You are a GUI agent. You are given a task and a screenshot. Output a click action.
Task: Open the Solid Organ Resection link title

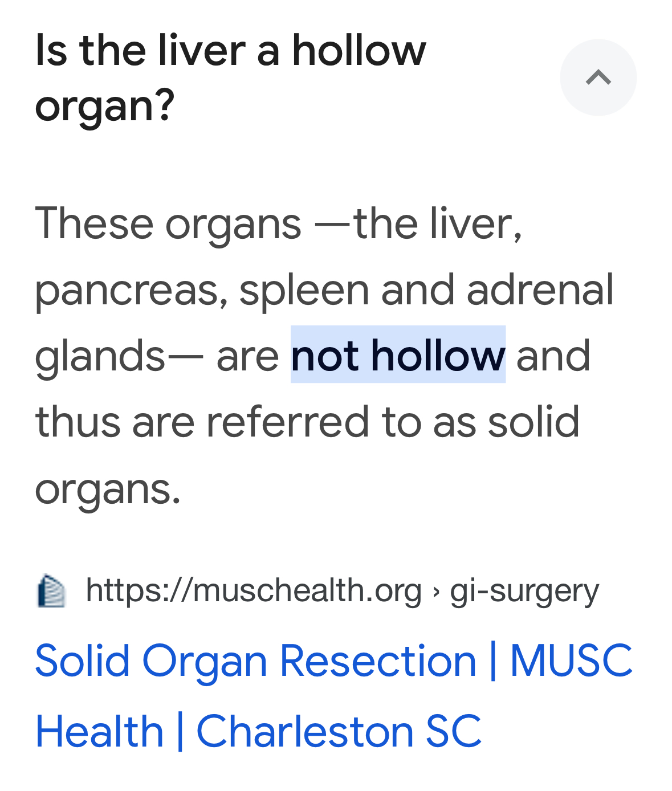[333, 696]
